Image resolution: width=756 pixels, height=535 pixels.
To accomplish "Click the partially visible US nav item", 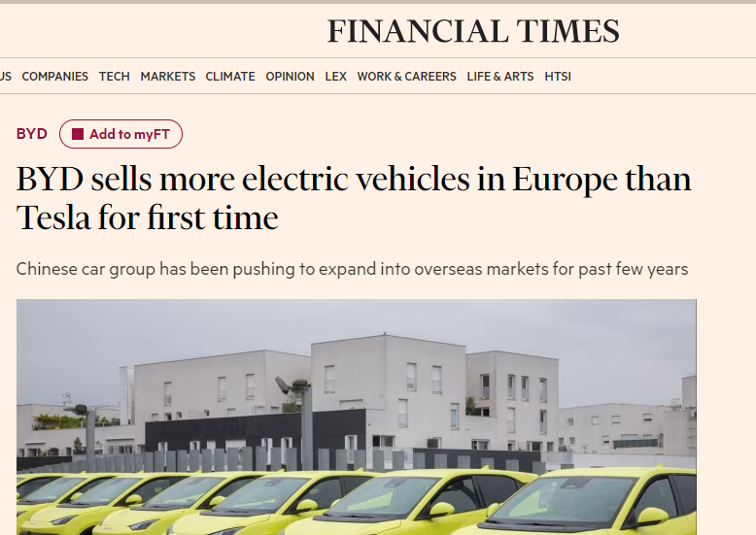I will click(5, 77).
